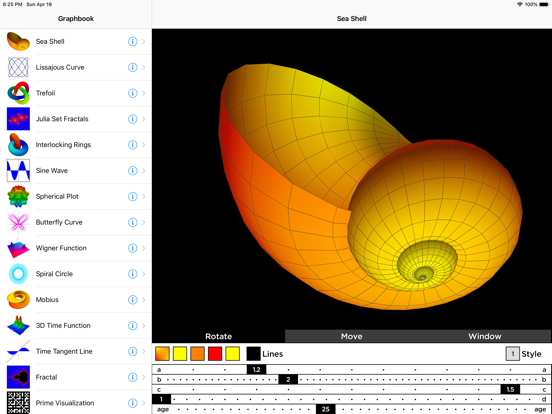Screen dimensions: 552x414
Task: Select the Spiral Circle list item text
Action: (54, 274)
